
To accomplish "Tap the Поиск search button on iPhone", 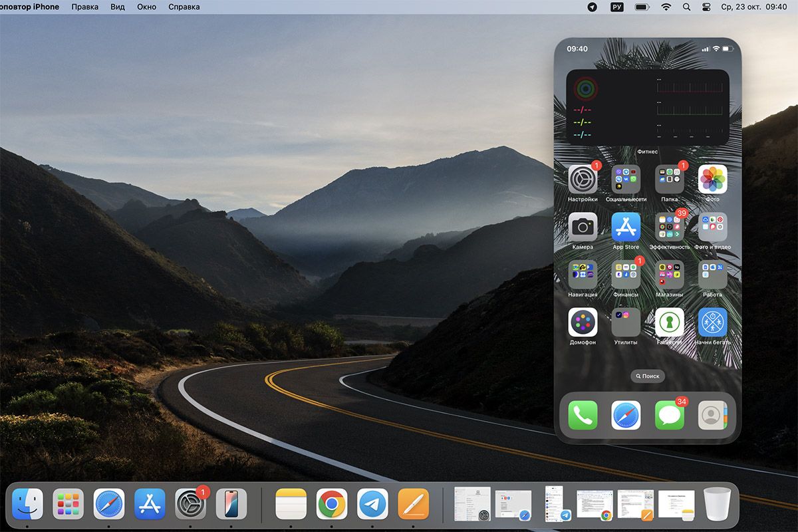I will coord(647,376).
